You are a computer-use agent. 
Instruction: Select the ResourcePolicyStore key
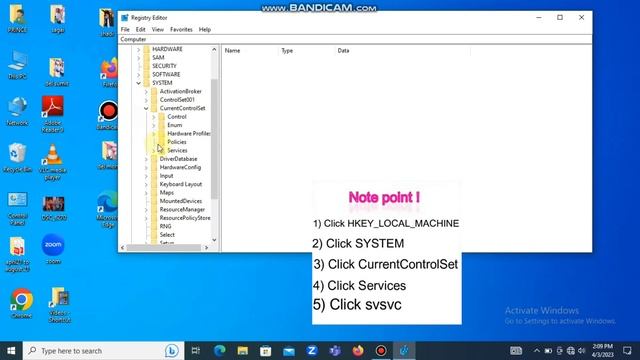[x=185, y=218]
